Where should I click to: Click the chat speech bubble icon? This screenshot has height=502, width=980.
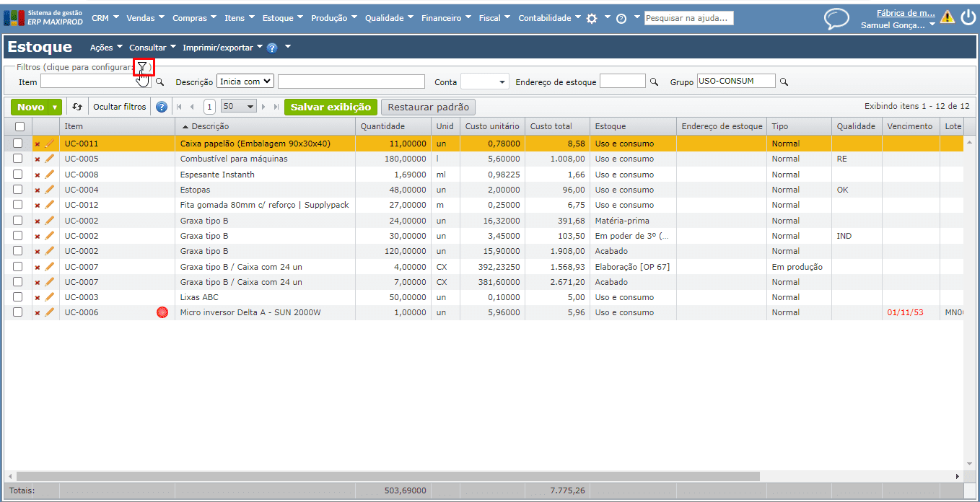click(836, 18)
